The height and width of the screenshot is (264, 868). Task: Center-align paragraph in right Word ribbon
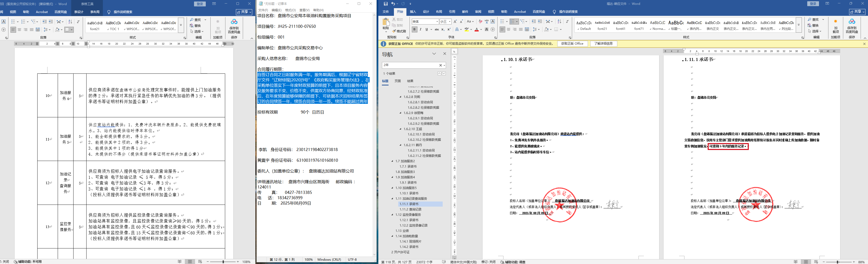509,30
